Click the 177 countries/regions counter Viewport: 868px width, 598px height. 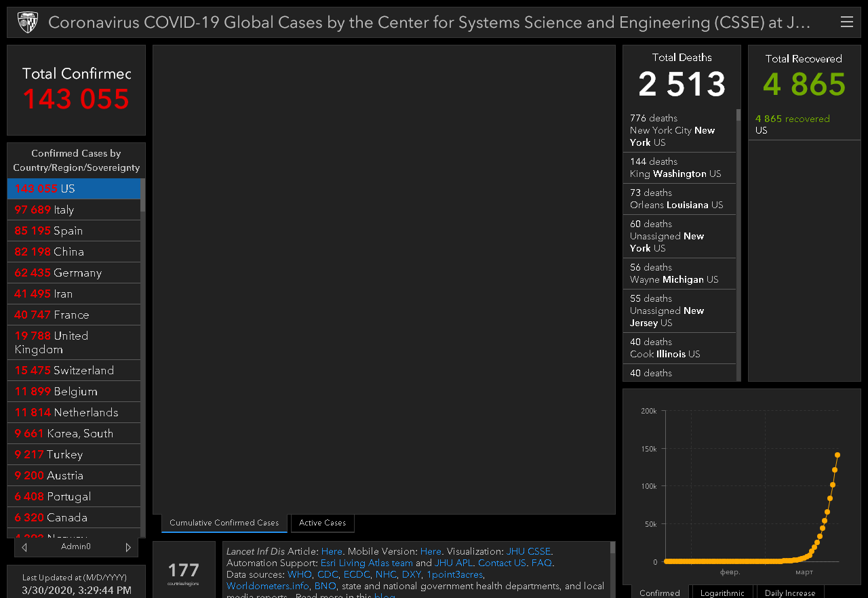pyautogui.click(x=184, y=572)
